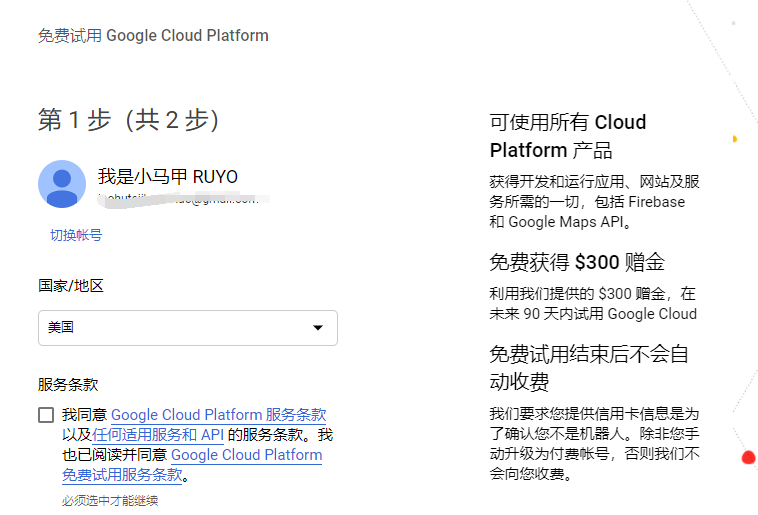Viewport: 758px width, 515px height.
Task: Click the 必须选中才能继续 hint text
Action: tap(110, 500)
